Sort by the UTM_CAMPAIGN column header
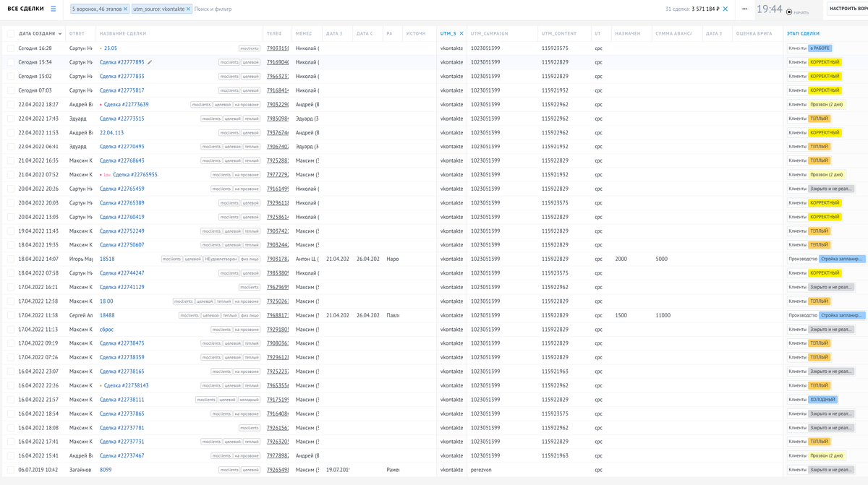This screenshot has width=868, height=485. (490, 33)
